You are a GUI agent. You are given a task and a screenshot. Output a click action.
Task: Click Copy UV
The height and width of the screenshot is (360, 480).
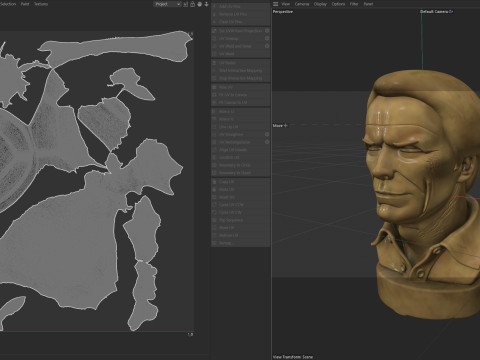tap(241, 182)
